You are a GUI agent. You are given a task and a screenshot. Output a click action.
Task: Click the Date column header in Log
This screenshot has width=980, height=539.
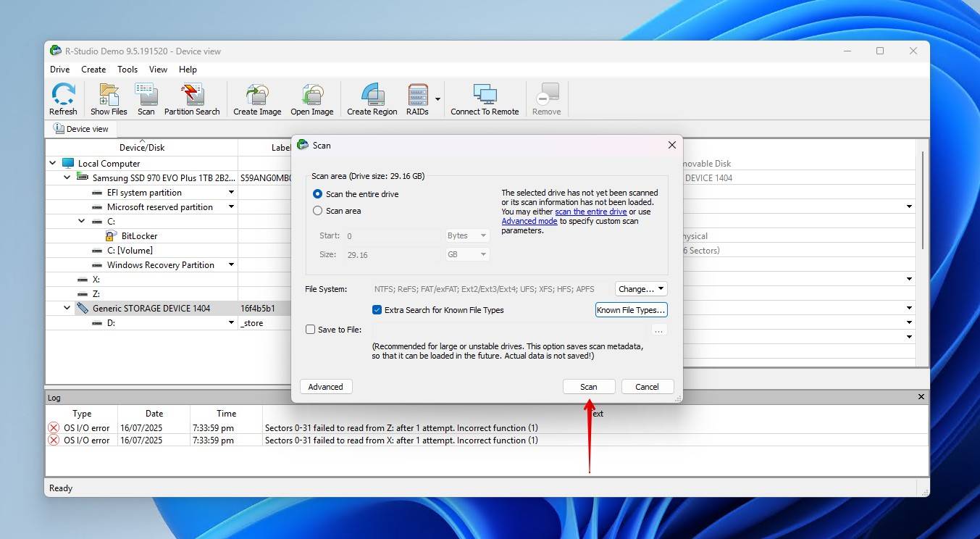[x=154, y=414]
